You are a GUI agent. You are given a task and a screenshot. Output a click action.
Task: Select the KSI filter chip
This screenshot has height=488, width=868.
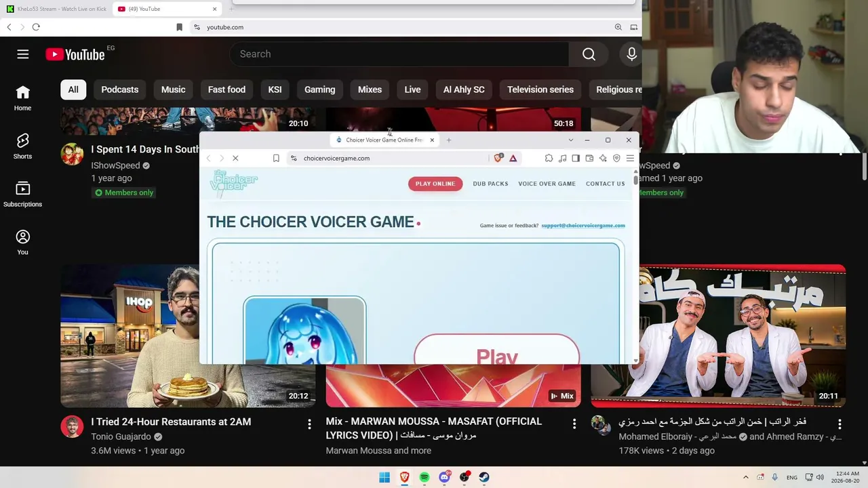tap(275, 89)
